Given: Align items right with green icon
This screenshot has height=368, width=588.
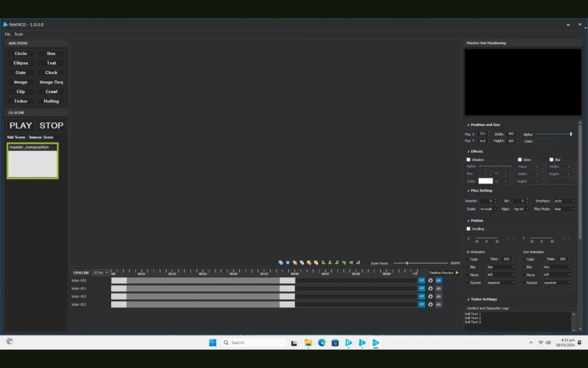Looking at the screenshot, I should pos(336,262).
